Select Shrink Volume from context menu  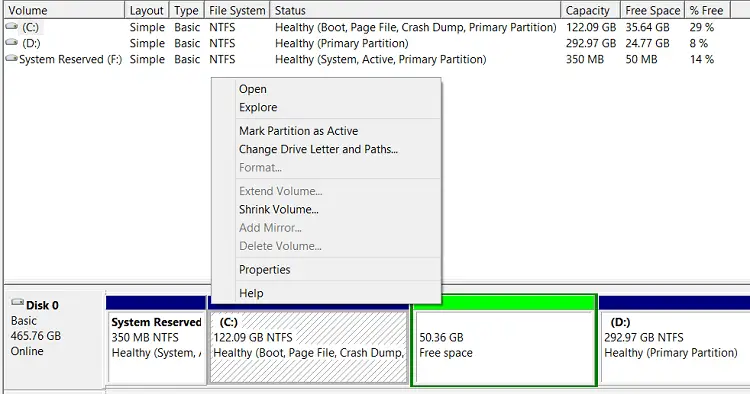tap(279, 209)
